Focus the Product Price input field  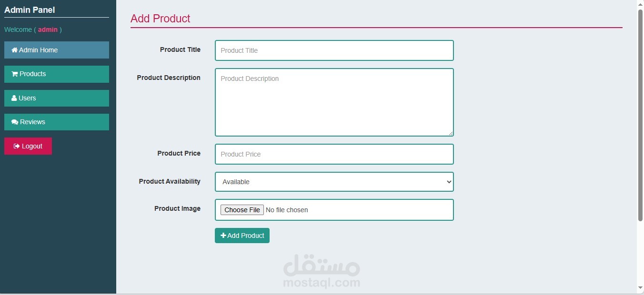pos(334,154)
